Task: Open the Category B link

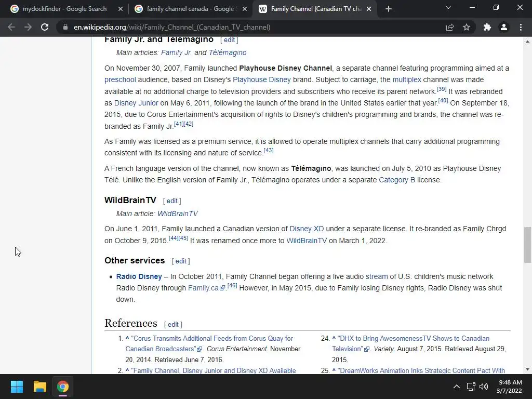Action: click(x=397, y=180)
